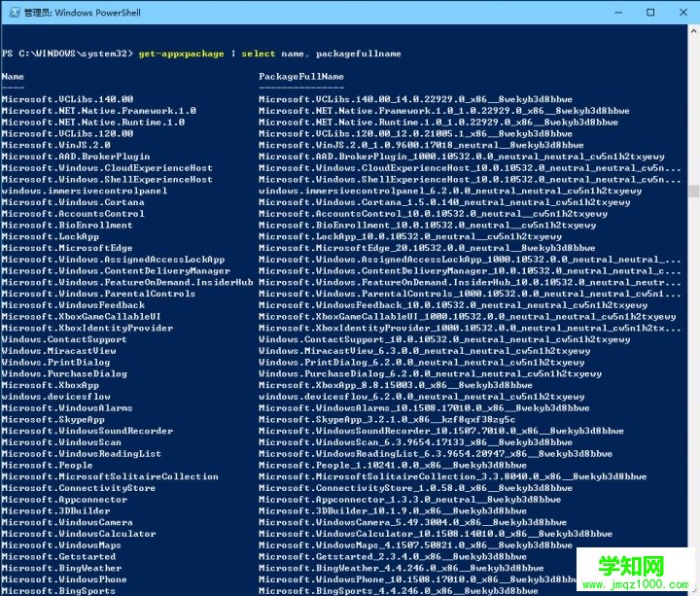The height and width of the screenshot is (596, 700).
Task: Click Microsoft.Windows.FeatureOnDemand.InsiderHub in the Name column
Action: 127,282
